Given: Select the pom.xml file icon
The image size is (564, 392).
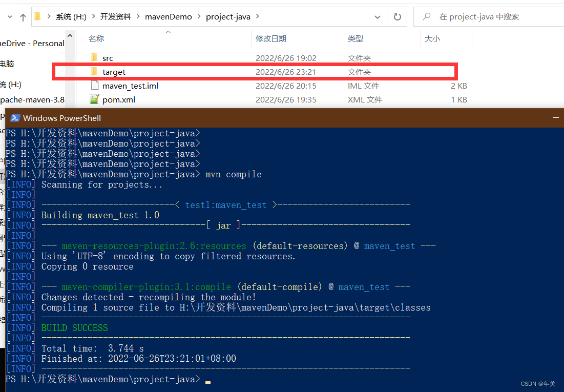Looking at the screenshot, I should (95, 99).
